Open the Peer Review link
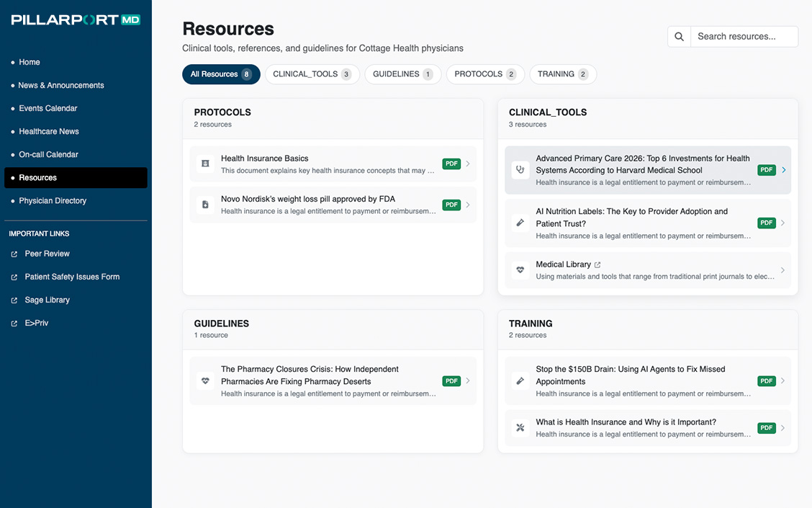 (x=45, y=254)
